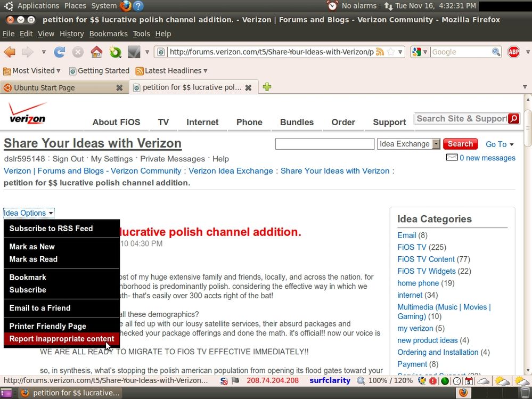Viewport: 532px width, 399px height.
Task: Select Email to a Friend
Action: (40, 308)
